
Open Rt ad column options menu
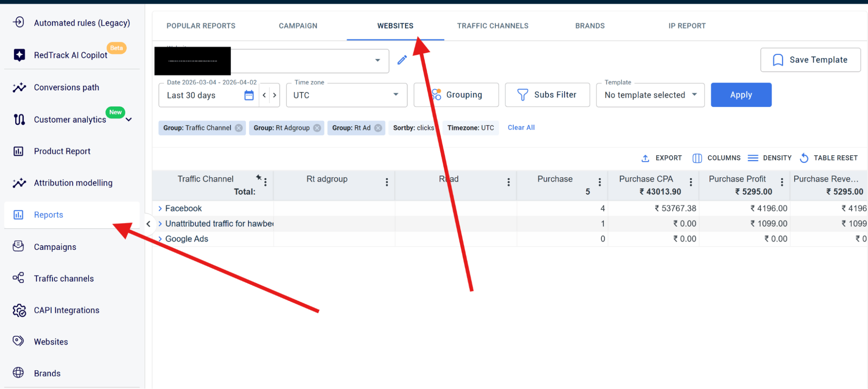508,182
